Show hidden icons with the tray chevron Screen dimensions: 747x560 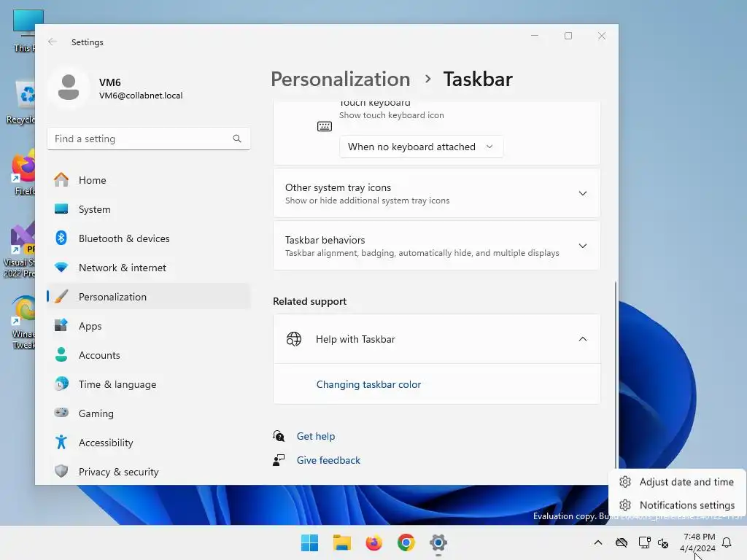click(598, 542)
